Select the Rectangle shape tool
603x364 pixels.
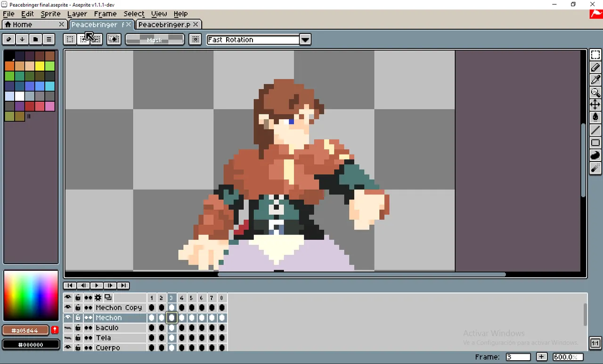click(x=595, y=142)
